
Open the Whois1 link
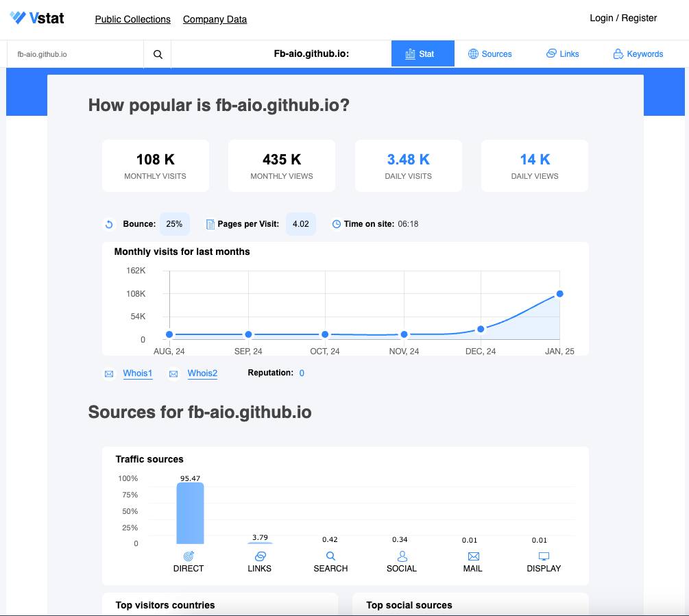138,373
